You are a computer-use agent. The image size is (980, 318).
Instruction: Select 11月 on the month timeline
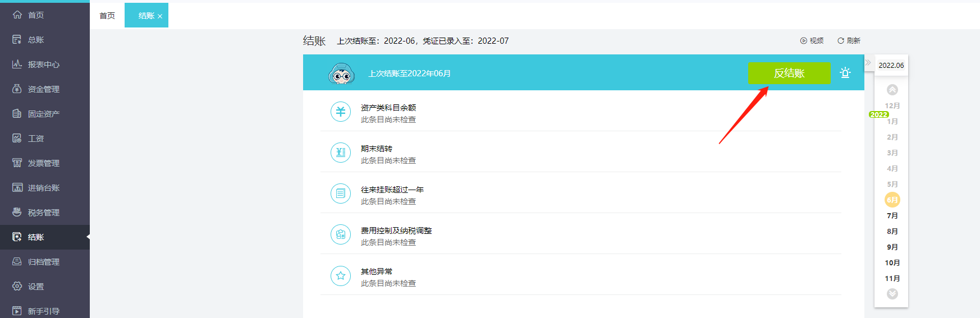[892, 279]
